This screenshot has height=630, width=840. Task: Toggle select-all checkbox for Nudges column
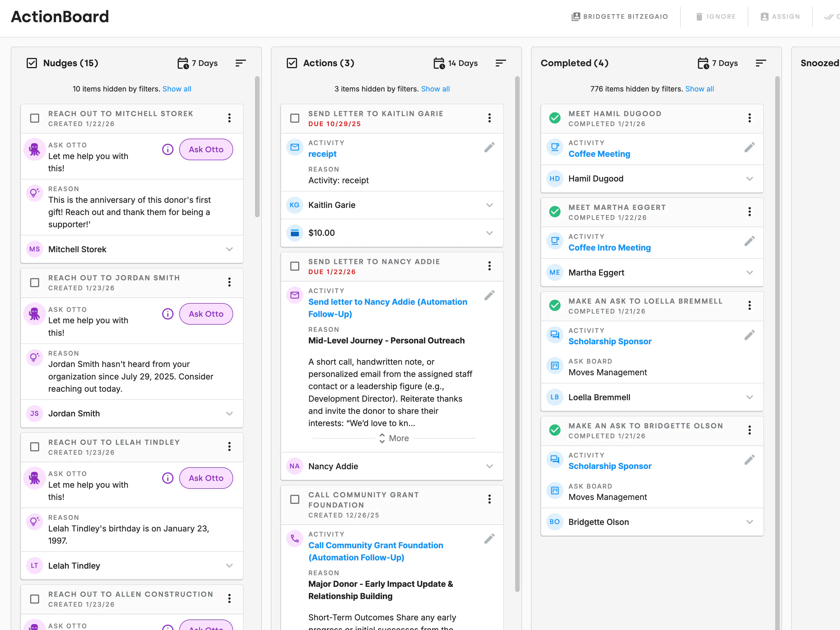point(32,63)
